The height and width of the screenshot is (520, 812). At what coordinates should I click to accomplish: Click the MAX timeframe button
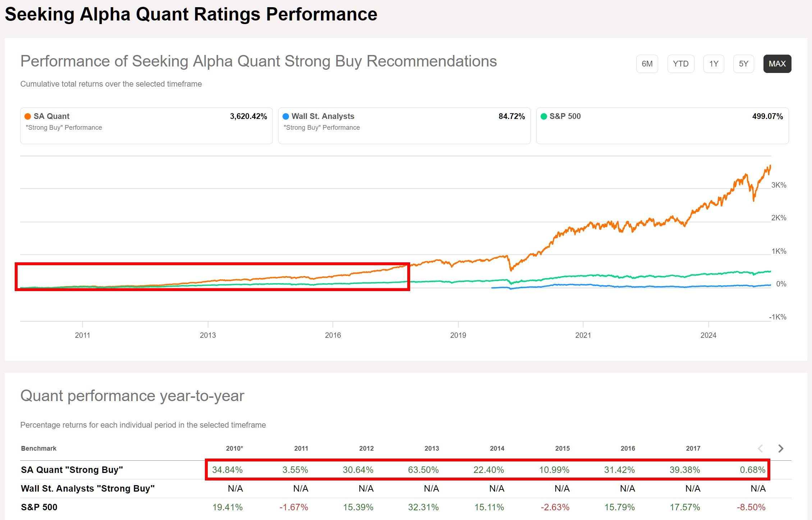click(777, 64)
